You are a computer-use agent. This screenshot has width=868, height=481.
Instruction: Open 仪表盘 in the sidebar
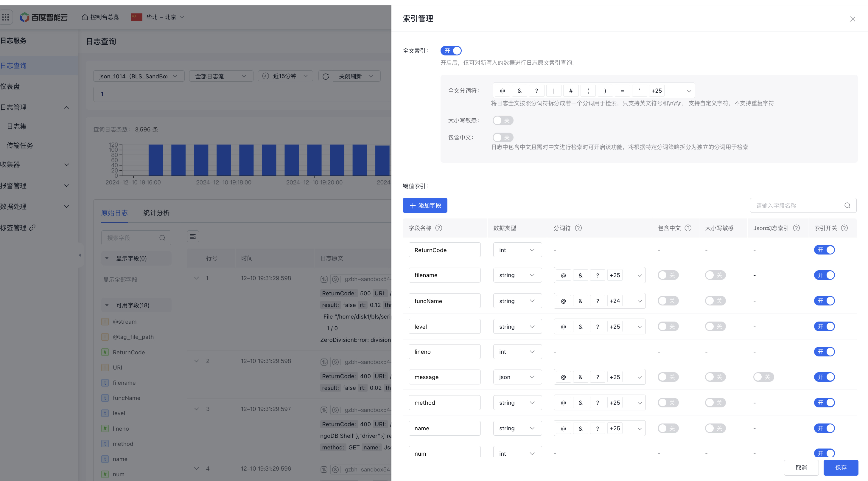coord(10,87)
